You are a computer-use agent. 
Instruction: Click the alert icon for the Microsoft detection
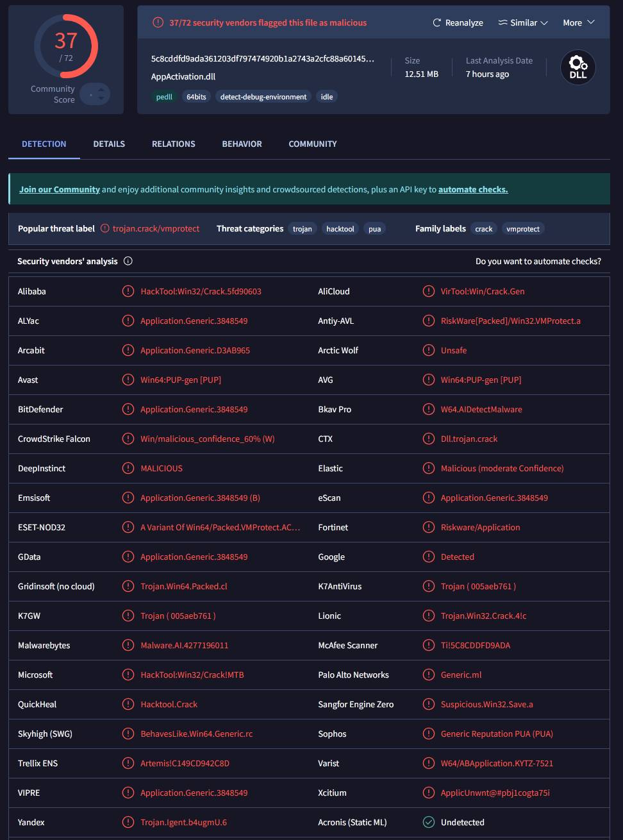click(128, 675)
